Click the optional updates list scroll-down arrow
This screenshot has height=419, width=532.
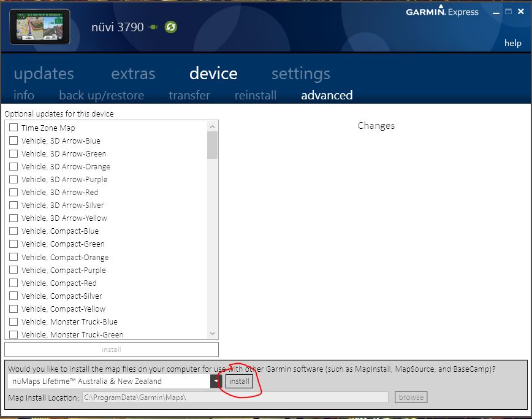point(213,334)
